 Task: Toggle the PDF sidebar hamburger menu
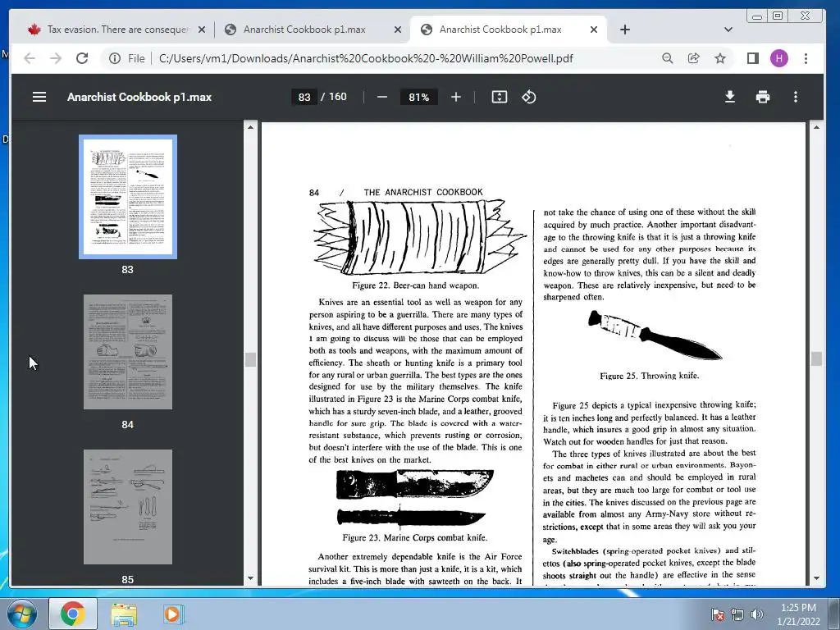pos(39,97)
